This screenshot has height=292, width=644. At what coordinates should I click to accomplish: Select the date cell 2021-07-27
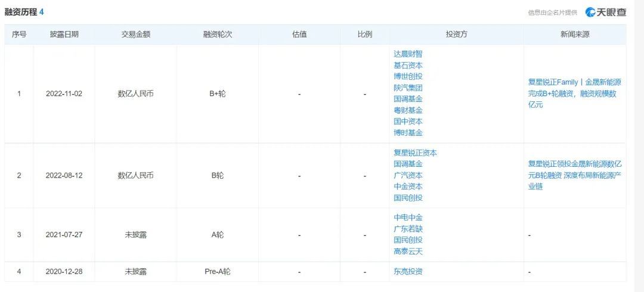[64, 235]
